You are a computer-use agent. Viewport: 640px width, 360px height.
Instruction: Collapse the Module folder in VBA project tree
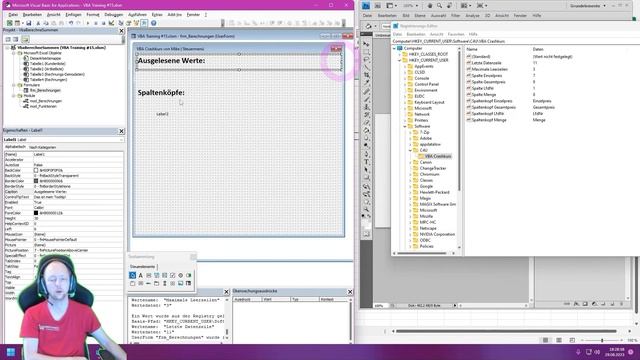click(13, 96)
